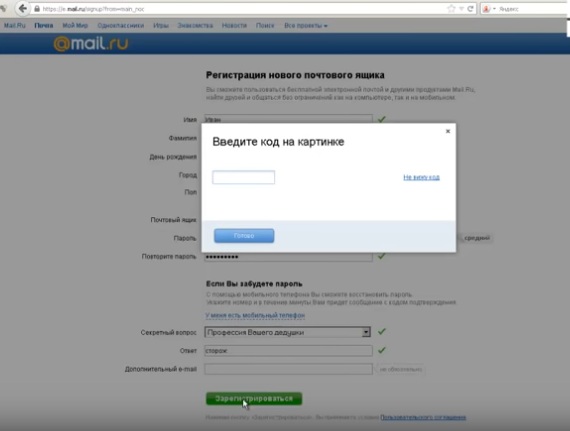This screenshot has height=431, width=570.
Task: Click the captcha code input field
Action: pos(244,177)
